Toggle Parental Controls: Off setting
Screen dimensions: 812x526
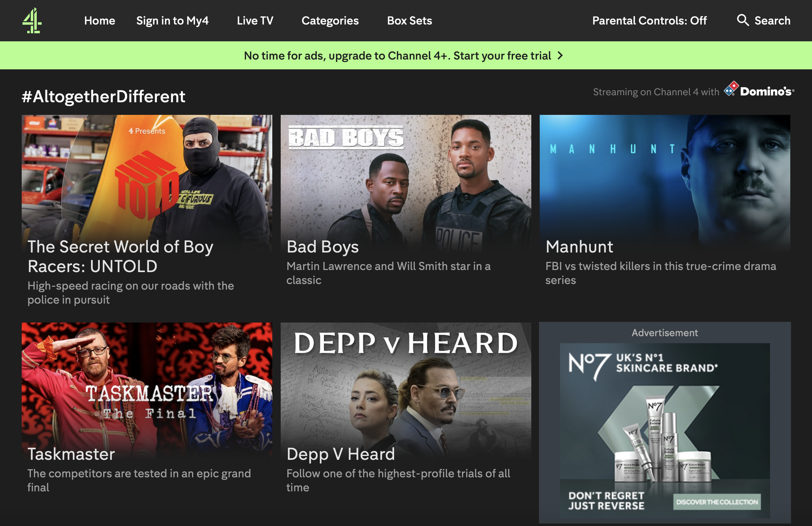coord(649,21)
